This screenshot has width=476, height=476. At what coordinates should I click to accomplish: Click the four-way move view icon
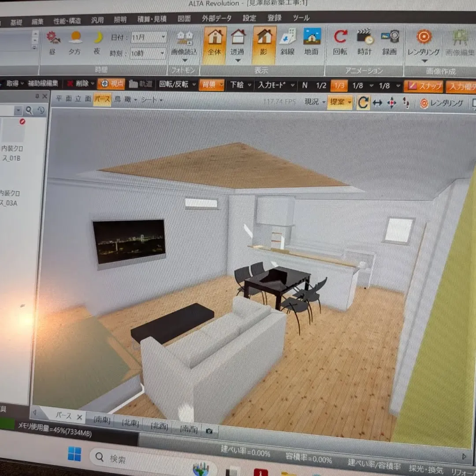click(392, 103)
